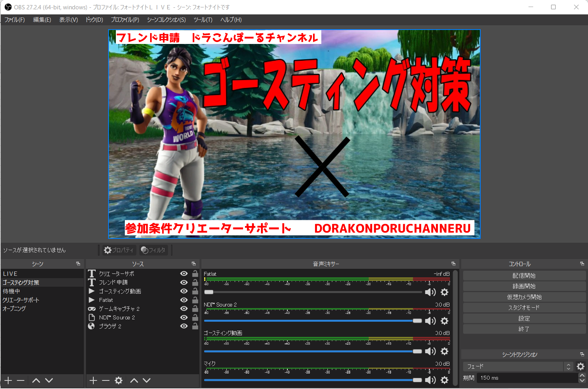The height and width of the screenshot is (389, 588).
Task: Pop out the コントロール dock panel
Action: pyautogui.click(x=582, y=264)
